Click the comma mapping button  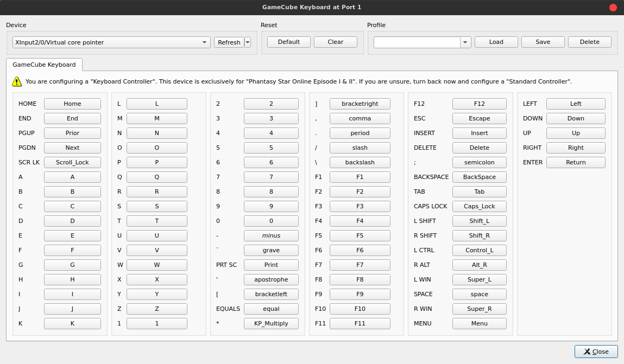click(x=360, y=118)
